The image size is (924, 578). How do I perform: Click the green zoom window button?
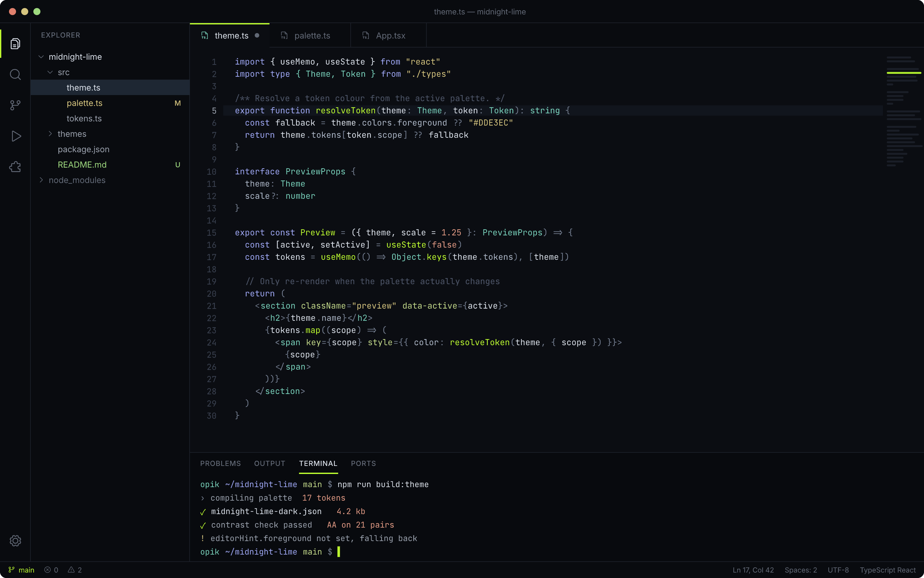[37, 12]
